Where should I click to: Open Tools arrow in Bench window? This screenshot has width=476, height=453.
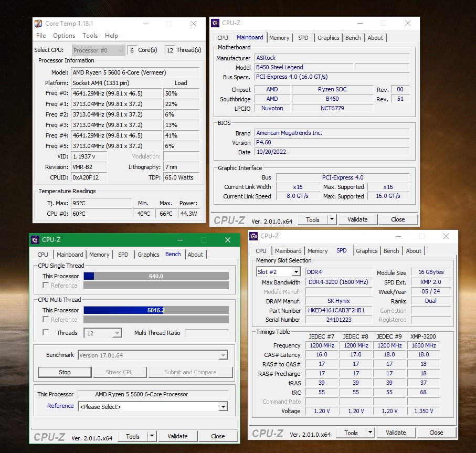pos(152,436)
